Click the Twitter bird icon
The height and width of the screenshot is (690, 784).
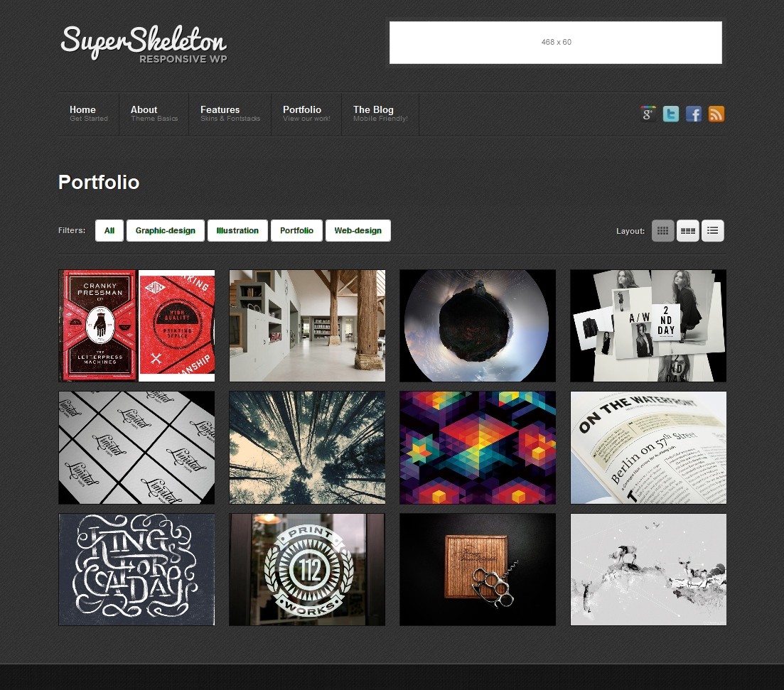click(670, 114)
